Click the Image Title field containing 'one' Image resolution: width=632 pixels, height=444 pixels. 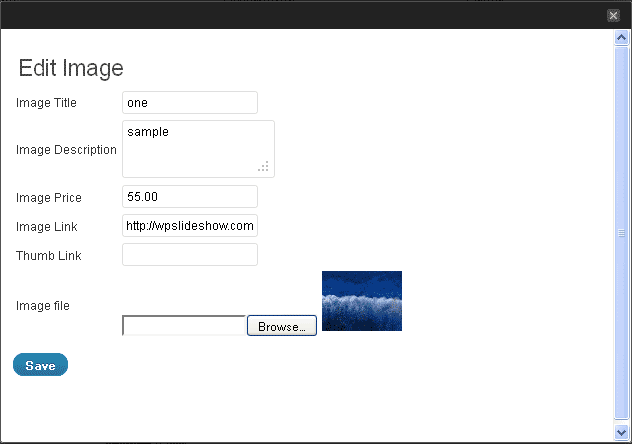point(190,102)
